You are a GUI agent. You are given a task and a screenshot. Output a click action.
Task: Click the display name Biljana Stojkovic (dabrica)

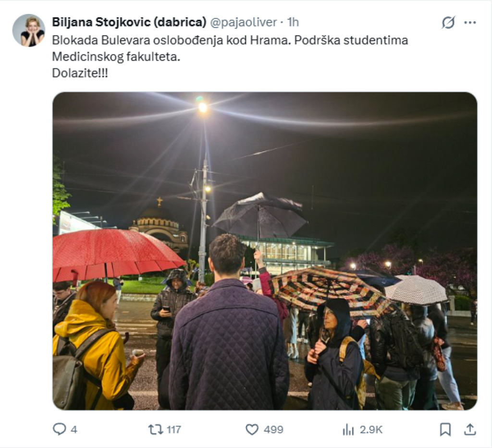129,23
